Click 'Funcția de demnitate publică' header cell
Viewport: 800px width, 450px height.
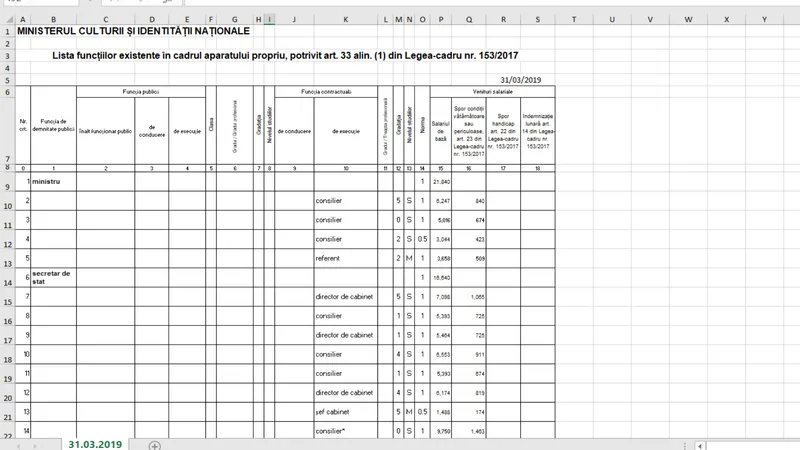[x=54, y=126]
